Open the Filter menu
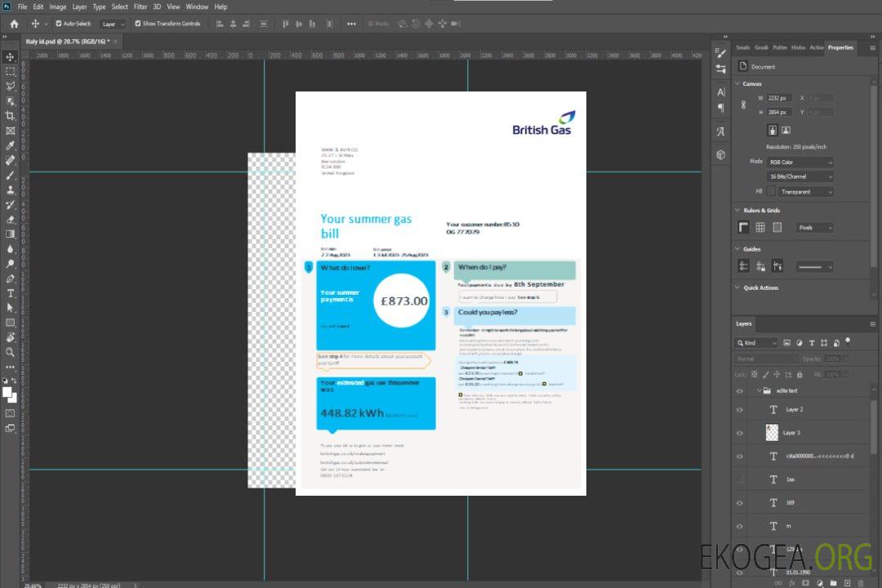This screenshot has width=882, height=588. click(x=140, y=7)
